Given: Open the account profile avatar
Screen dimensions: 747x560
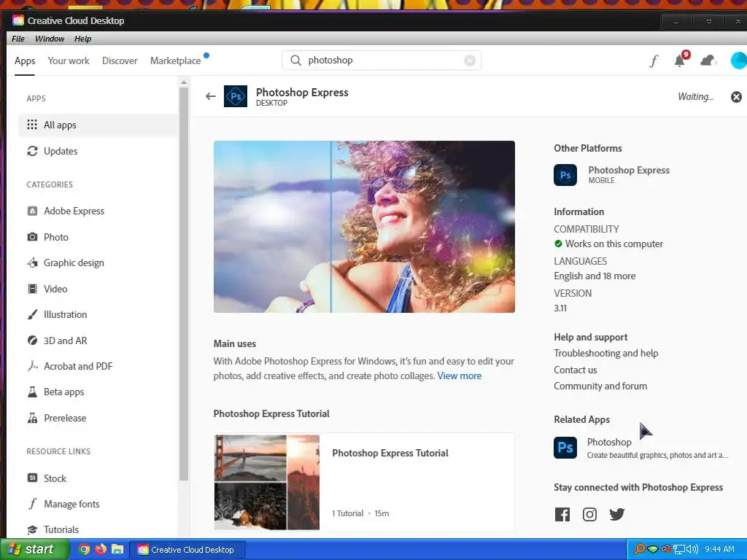Looking at the screenshot, I should [x=738, y=61].
